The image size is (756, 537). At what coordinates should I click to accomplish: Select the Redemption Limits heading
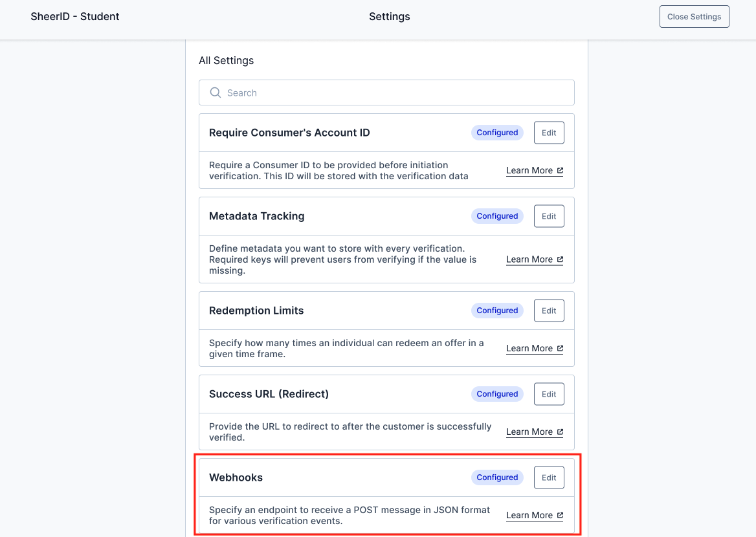pyautogui.click(x=256, y=311)
